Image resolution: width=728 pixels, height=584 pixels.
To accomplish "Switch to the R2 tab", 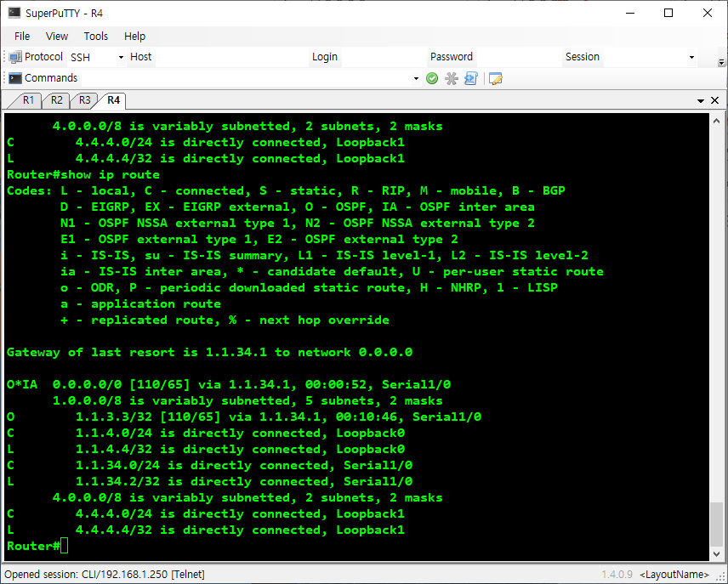I will (57, 100).
